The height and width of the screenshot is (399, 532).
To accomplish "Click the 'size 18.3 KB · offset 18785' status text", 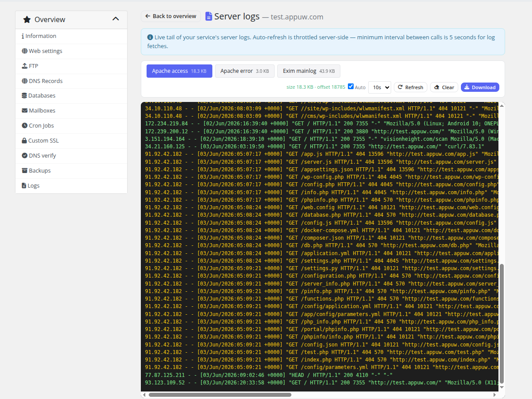I will pos(316,87).
